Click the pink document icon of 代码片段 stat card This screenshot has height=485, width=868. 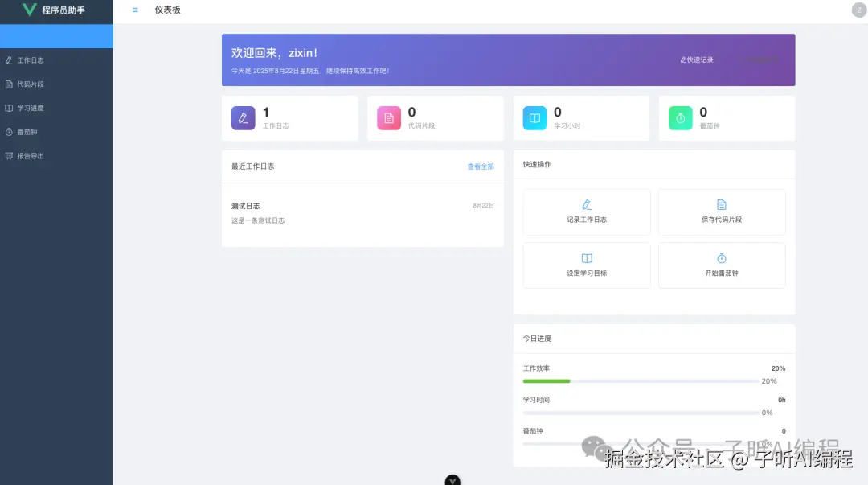pos(389,118)
